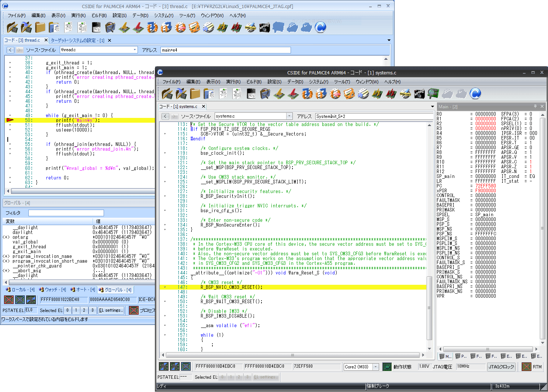Click the JTAGクロック button

501,367
